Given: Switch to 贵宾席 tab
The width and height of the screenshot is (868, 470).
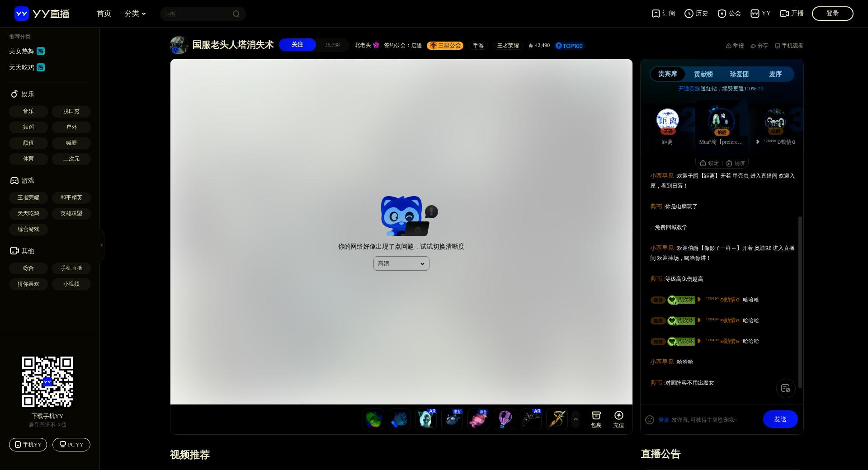Looking at the screenshot, I should point(668,74).
